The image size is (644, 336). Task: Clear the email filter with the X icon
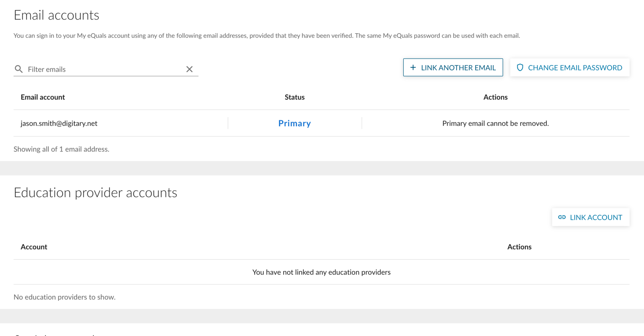point(189,69)
